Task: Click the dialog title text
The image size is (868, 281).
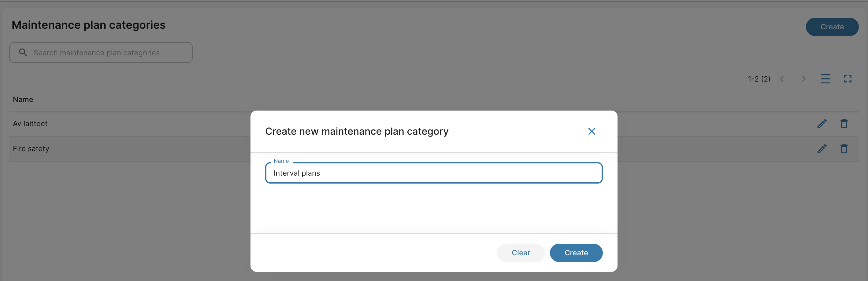Action: pyautogui.click(x=357, y=131)
